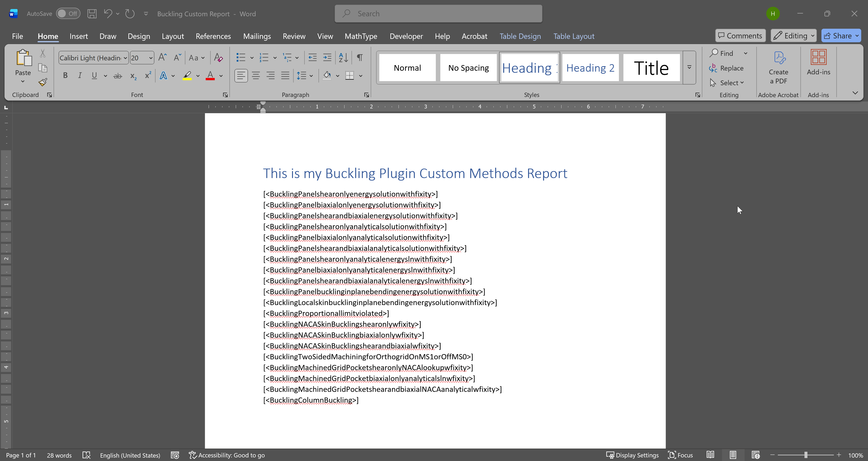This screenshot has width=868, height=461.
Task: Switch to the Insert tab
Action: (x=78, y=36)
